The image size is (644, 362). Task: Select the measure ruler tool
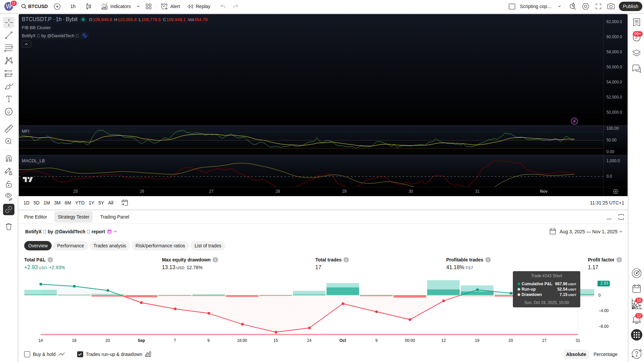pos(9,128)
